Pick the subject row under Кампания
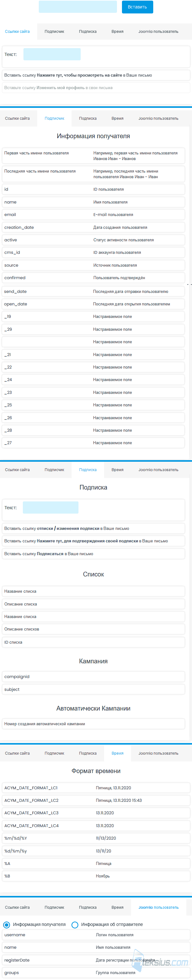The height and width of the screenshot is (980, 192). (93, 689)
